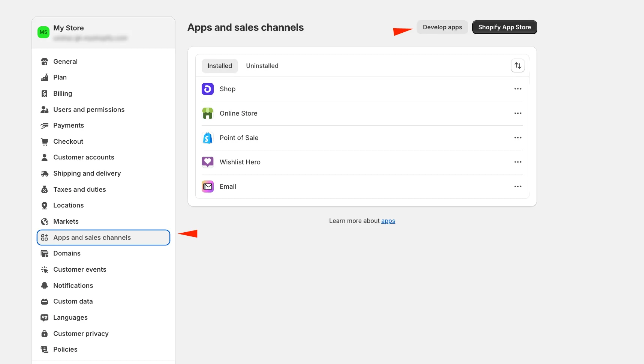The image size is (644, 364).
Task: Select the Point of Sale app name
Action: coord(239,138)
